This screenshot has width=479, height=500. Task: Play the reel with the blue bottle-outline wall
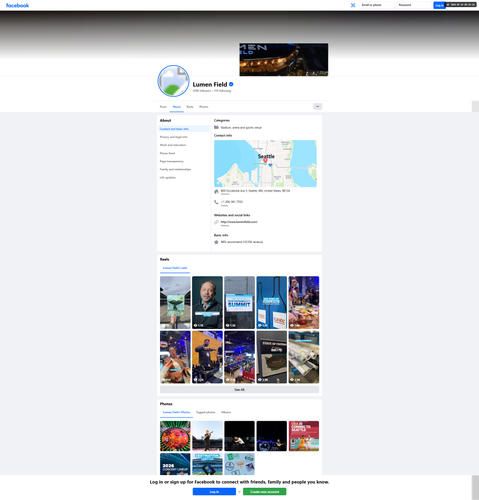click(x=272, y=302)
